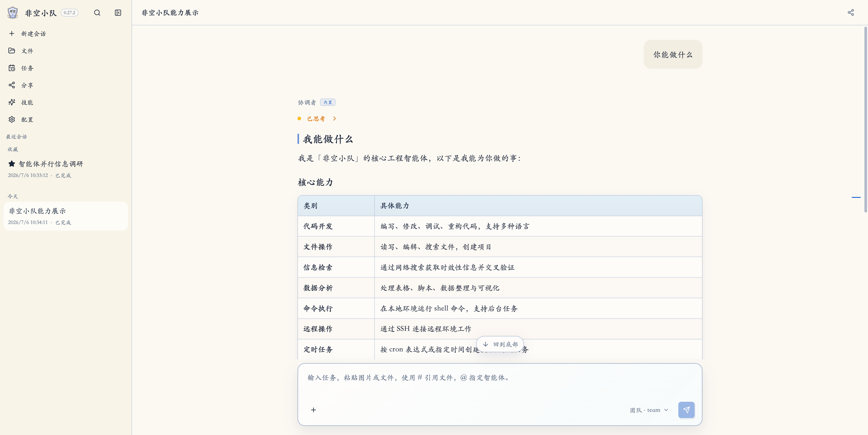Click the down arrow in 回到底部
This screenshot has width=868, height=435.
[x=486, y=344]
